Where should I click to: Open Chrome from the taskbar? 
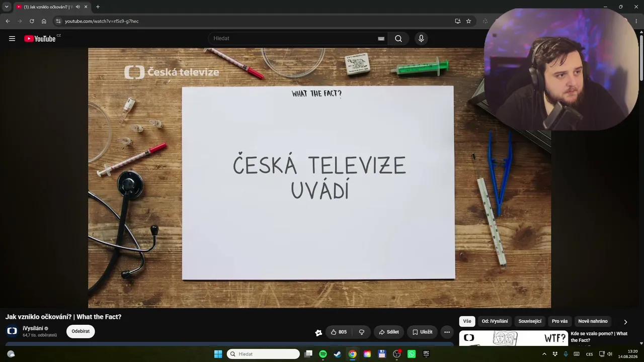353,354
